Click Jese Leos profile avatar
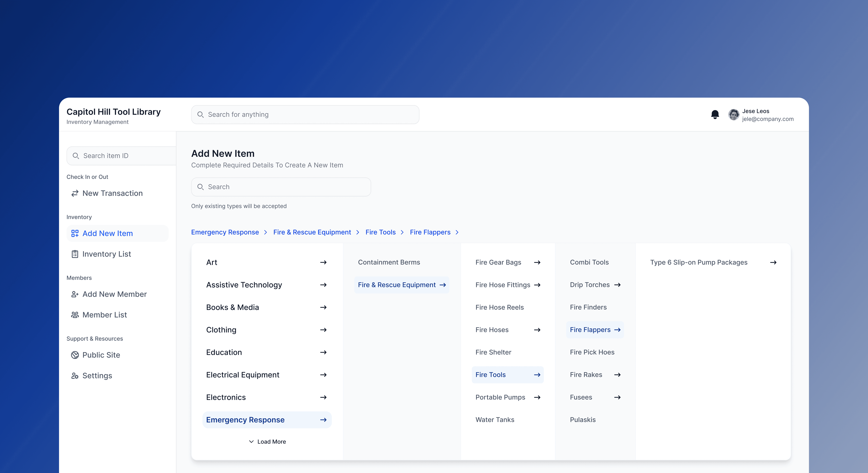The width and height of the screenshot is (868, 473). [x=734, y=115]
